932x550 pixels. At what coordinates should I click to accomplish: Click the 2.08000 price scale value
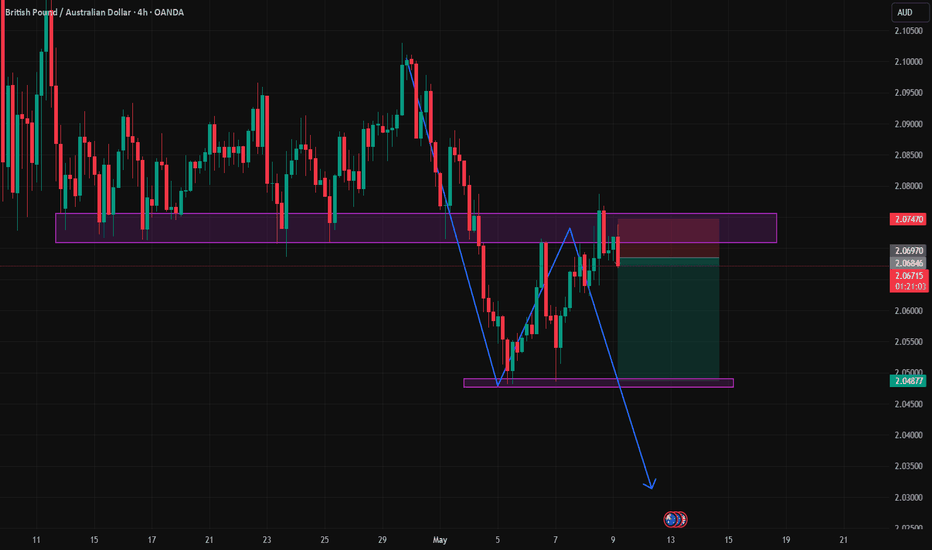(909, 186)
